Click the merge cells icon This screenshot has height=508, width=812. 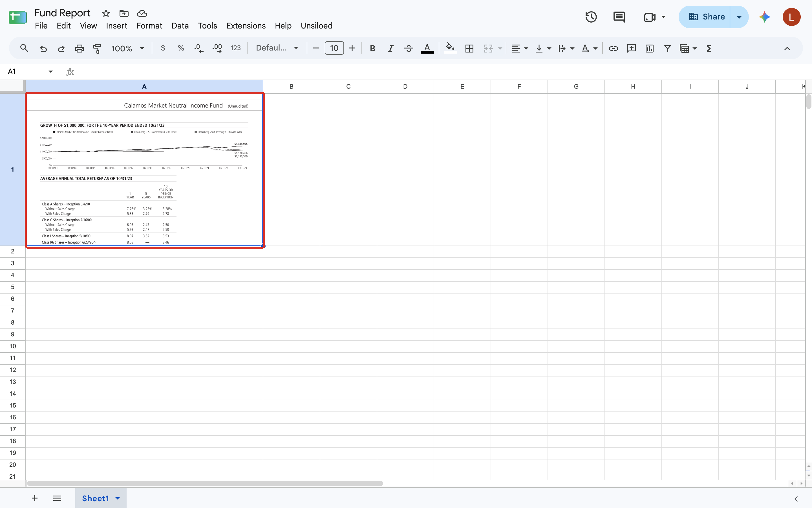[488, 48]
